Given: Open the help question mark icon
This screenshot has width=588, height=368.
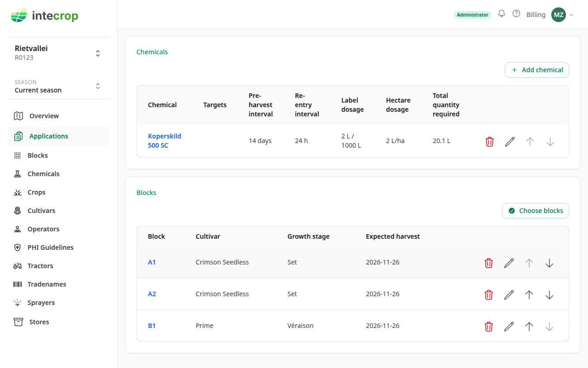Looking at the screenshot, I should tap(516, 14).
